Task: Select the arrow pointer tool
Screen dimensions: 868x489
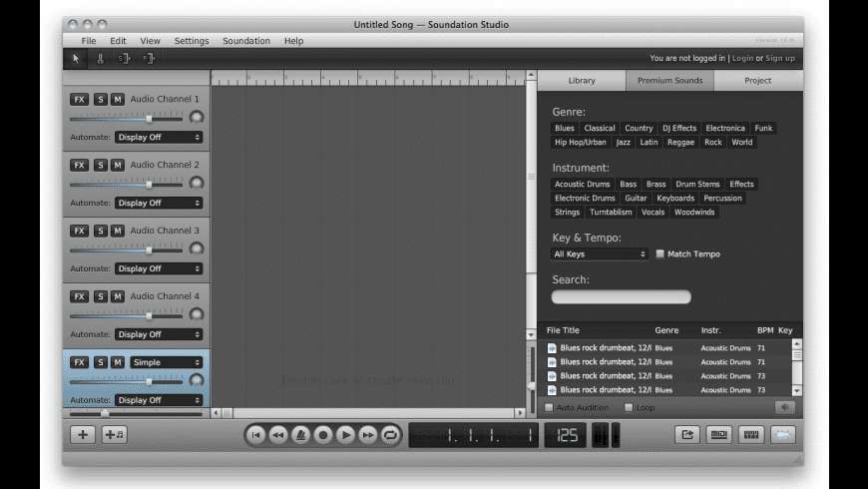Action: 77,59
